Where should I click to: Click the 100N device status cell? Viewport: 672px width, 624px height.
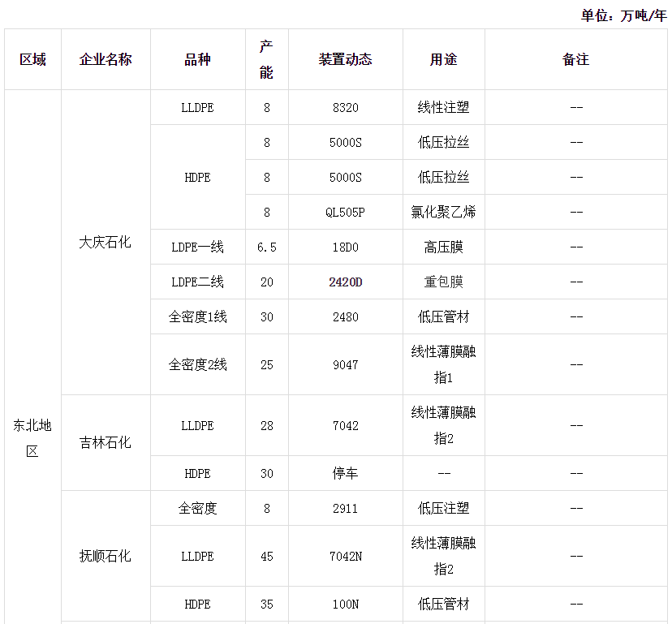(346, 605)
